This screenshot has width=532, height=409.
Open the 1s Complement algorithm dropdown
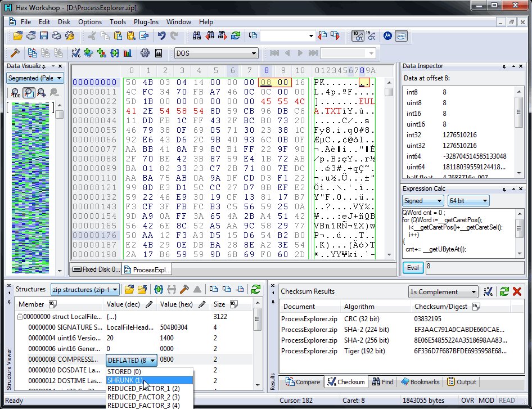pos(472,292)
